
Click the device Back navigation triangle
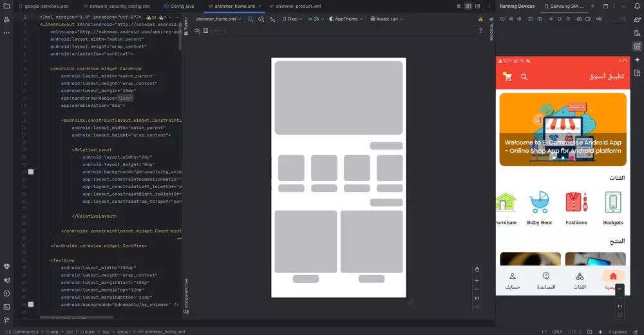[551, 19]
